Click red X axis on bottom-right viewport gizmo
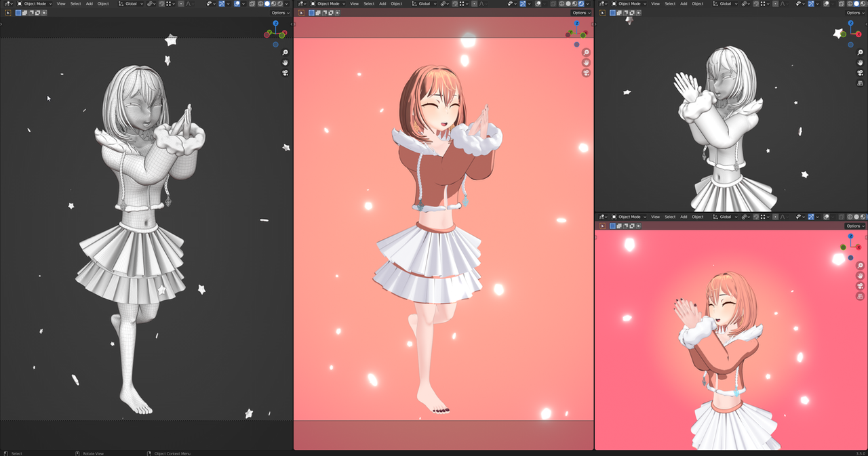 click(859, 247)
